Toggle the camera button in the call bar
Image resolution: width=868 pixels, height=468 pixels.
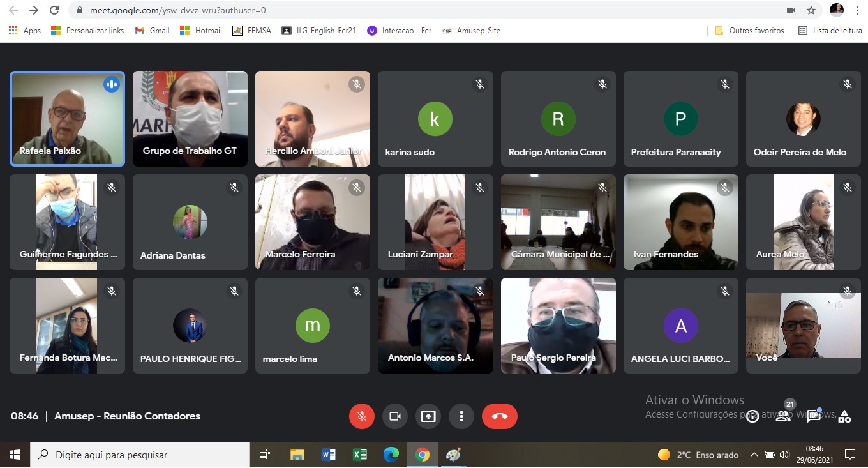tap(394, 416)
